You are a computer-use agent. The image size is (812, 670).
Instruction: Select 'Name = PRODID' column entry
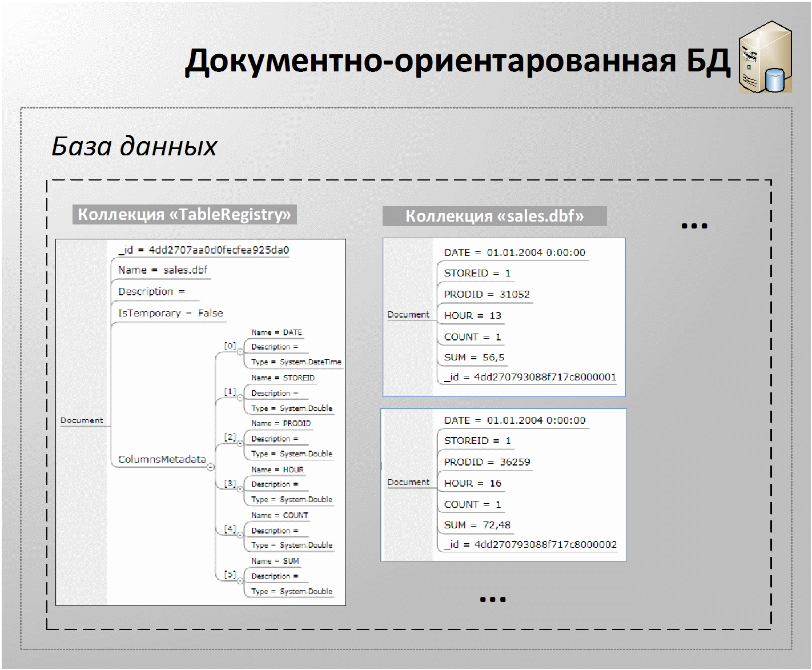281,424
